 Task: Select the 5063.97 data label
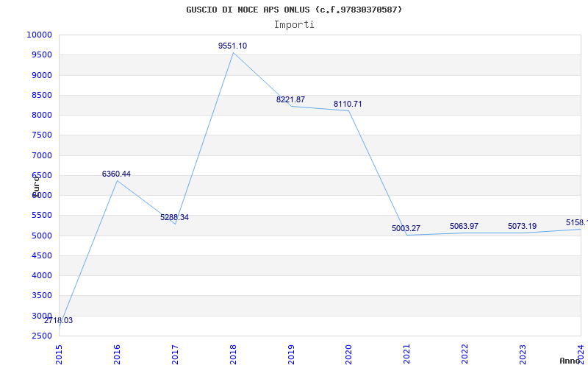[x=465, y=226]
